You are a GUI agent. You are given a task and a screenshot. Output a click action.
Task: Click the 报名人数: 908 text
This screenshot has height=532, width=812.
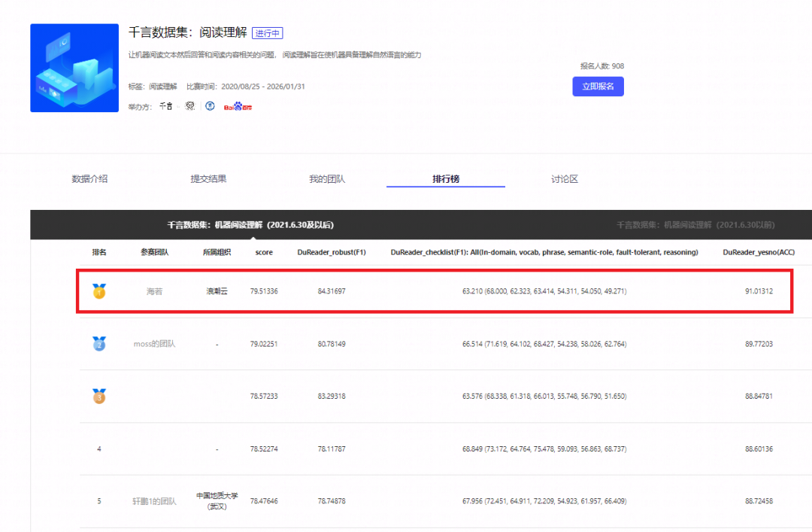click(601, 66)
